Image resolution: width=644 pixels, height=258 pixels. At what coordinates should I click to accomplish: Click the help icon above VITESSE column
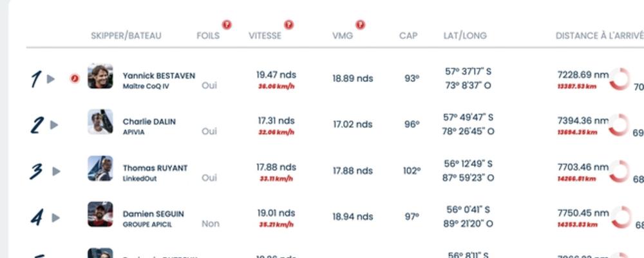tap(289, 25)
